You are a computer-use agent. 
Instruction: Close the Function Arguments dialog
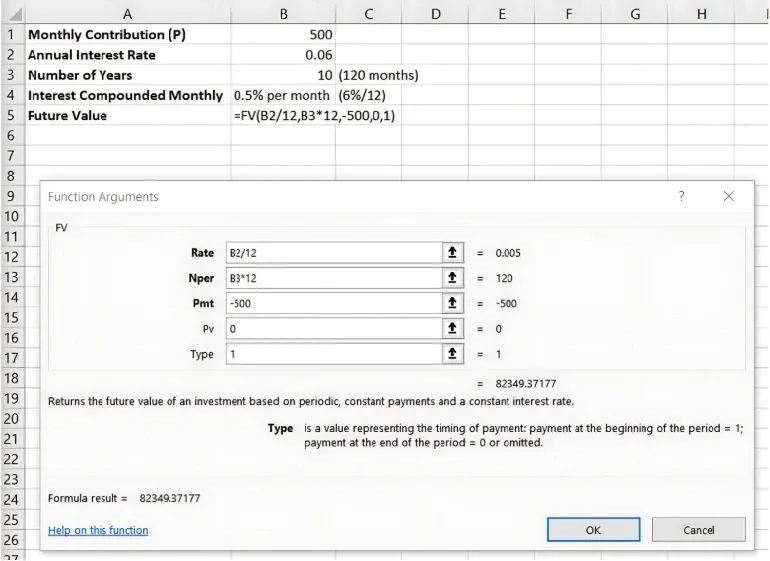click(729, 197)
